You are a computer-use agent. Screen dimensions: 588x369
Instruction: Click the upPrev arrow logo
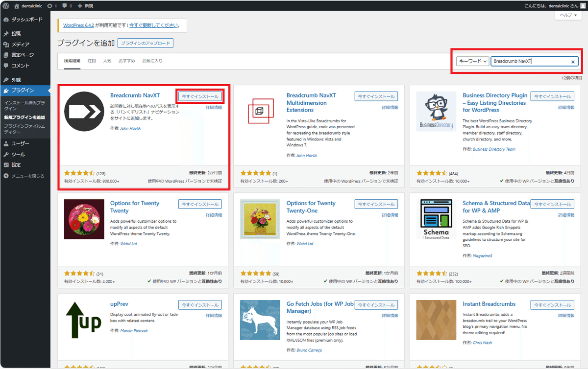coord(84,320)
